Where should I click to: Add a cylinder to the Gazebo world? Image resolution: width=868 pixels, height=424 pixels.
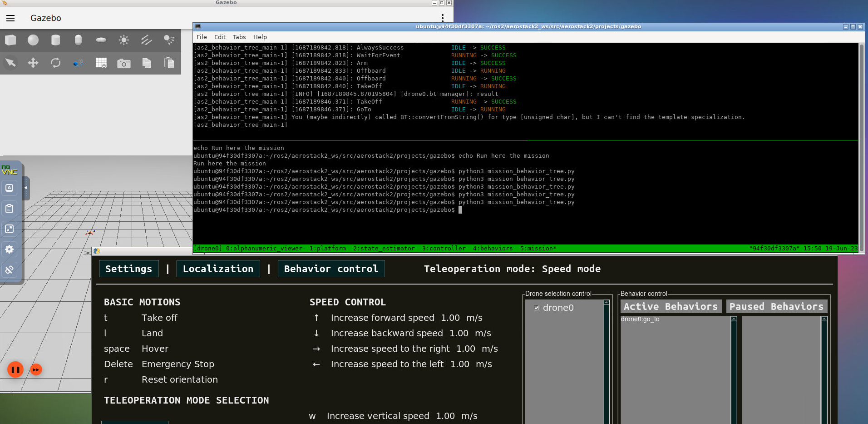point(55,40)
